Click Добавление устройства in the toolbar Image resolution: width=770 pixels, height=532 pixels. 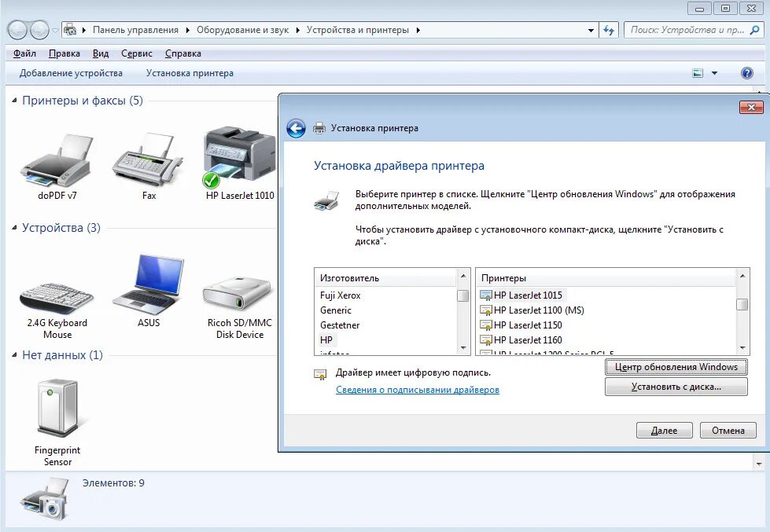point(72,73)
